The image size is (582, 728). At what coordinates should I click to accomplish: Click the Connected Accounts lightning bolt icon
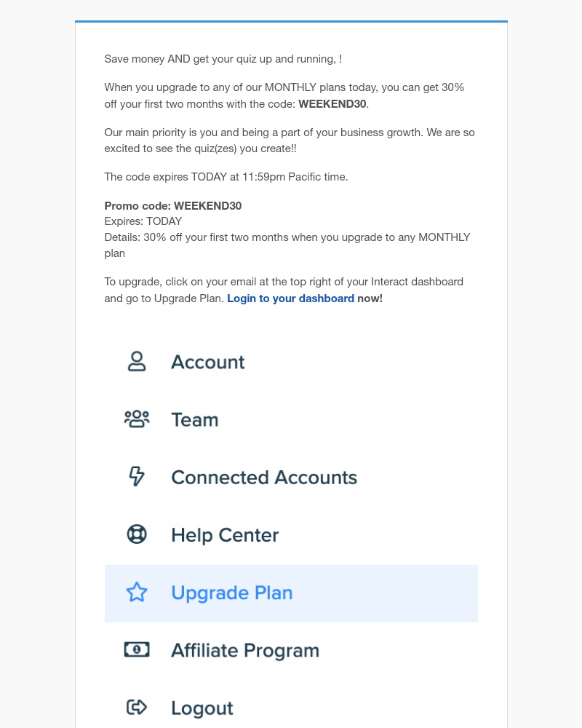[x=137, y=476]
